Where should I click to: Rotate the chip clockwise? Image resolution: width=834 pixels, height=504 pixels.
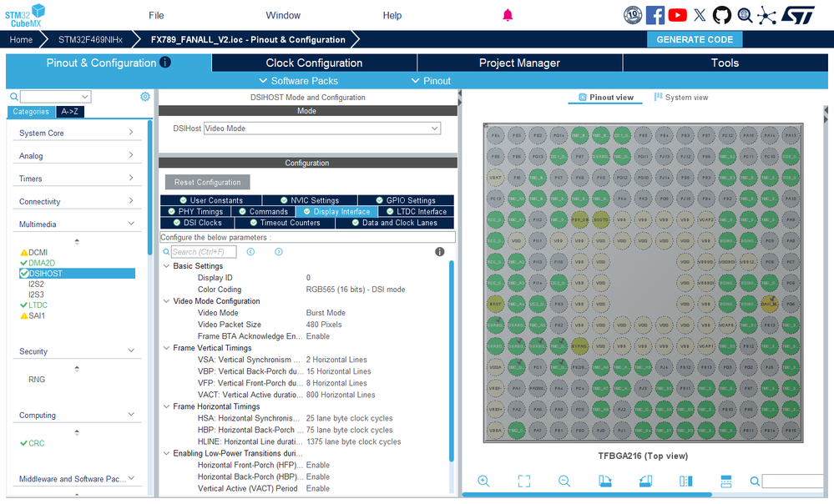(x=604, y=481)
